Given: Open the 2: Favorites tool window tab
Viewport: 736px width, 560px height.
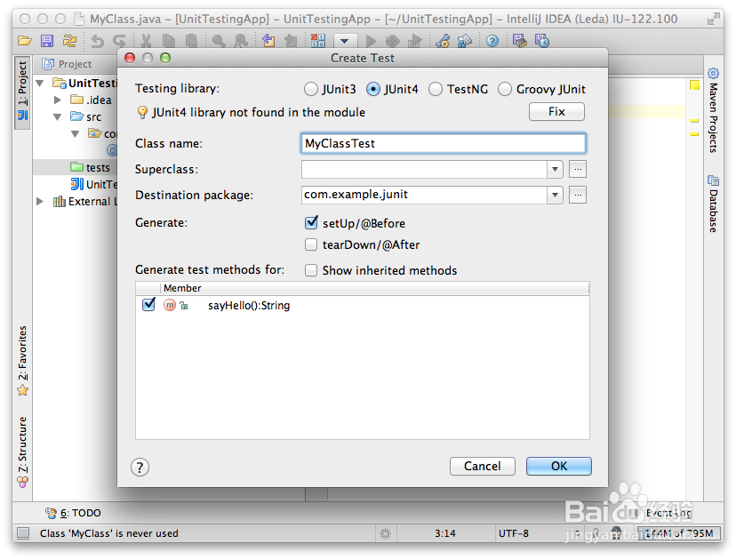Looking at the screenshot, I should [x=22, y=361].
